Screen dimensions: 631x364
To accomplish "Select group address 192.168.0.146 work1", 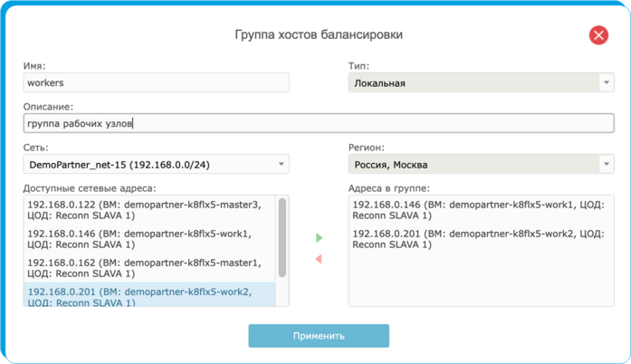I will pyautogui.click(x=481, y=210).
